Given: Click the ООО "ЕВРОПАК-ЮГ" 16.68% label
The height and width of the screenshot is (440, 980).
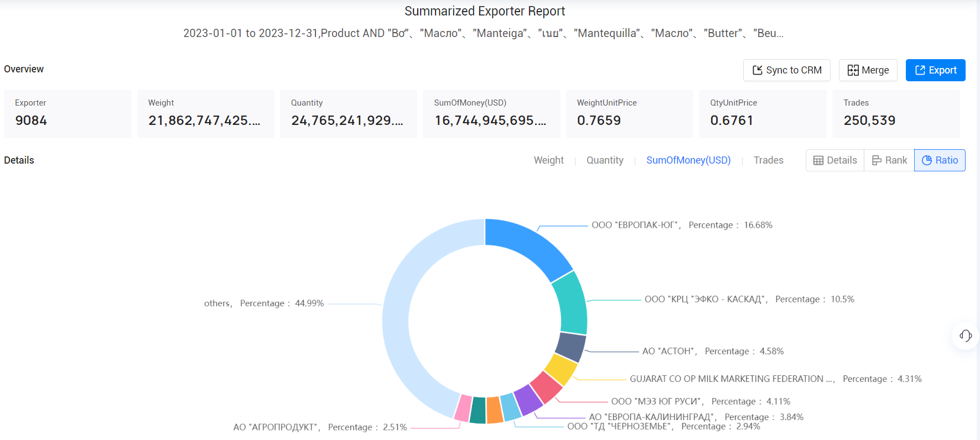Looking at the screenshot, I should (x=682, y=225).
